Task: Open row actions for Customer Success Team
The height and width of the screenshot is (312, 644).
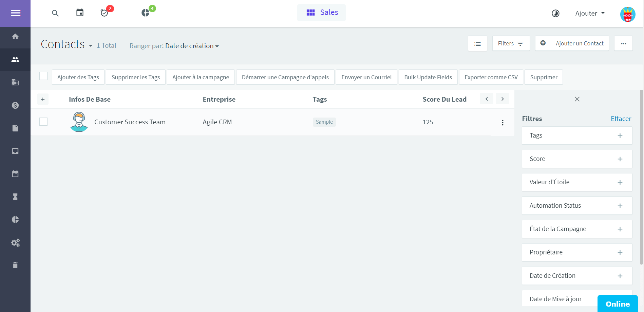Action: [503, 123]
